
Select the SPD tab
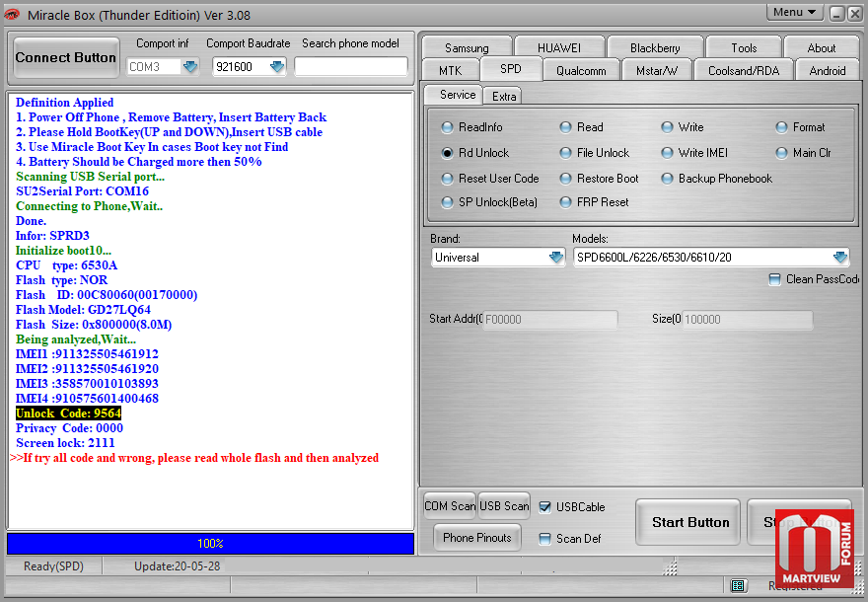[510, 69]
